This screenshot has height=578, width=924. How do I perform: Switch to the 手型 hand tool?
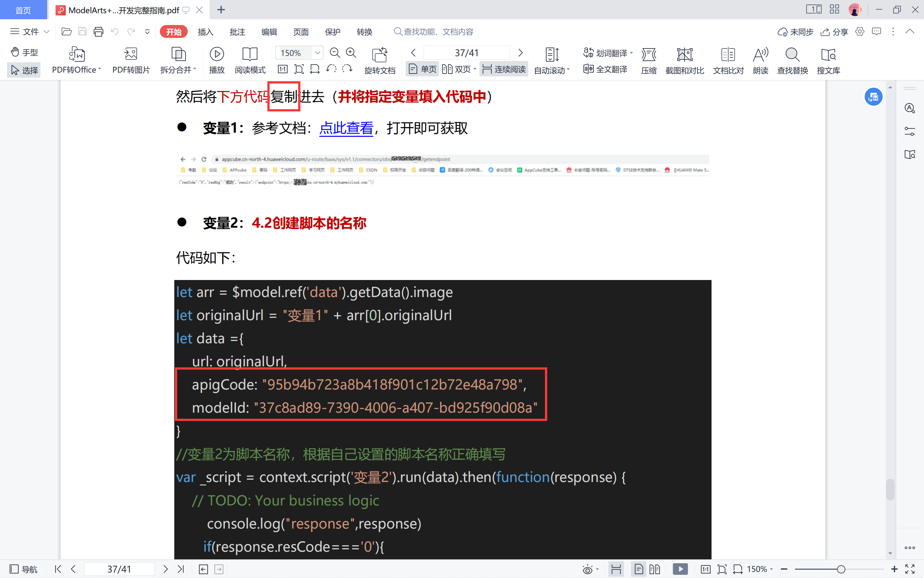tap(24, 52)
